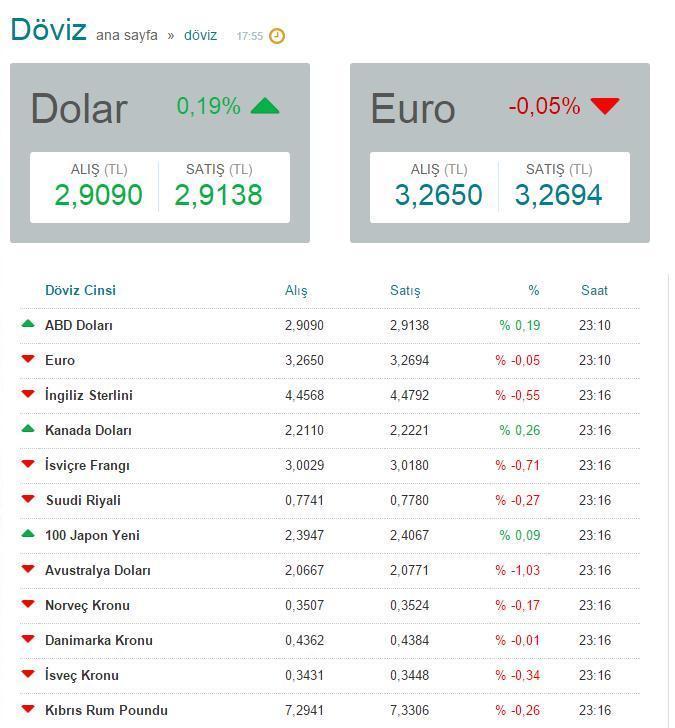Open the Norveç Kronu currency row

(87, 605)
